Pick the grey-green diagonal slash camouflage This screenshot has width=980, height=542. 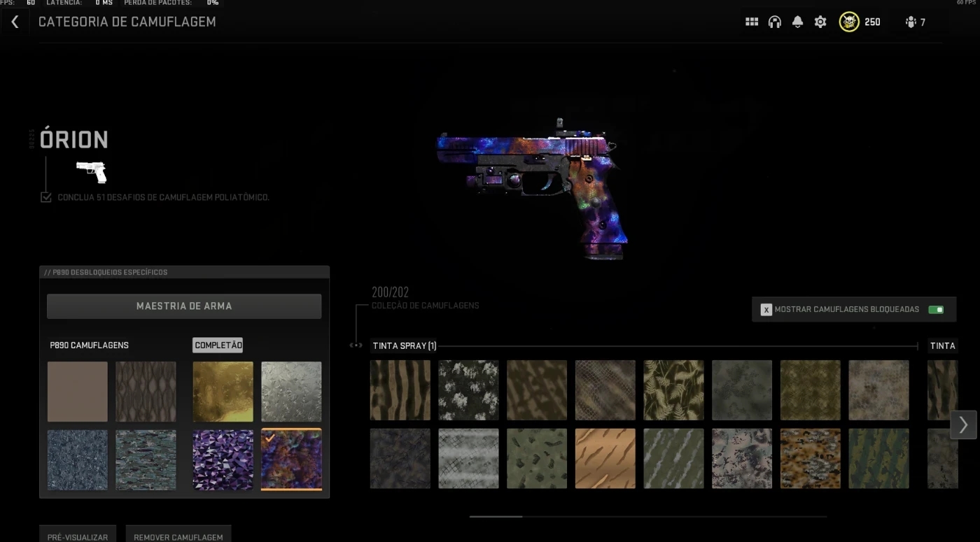pos(674,459)
